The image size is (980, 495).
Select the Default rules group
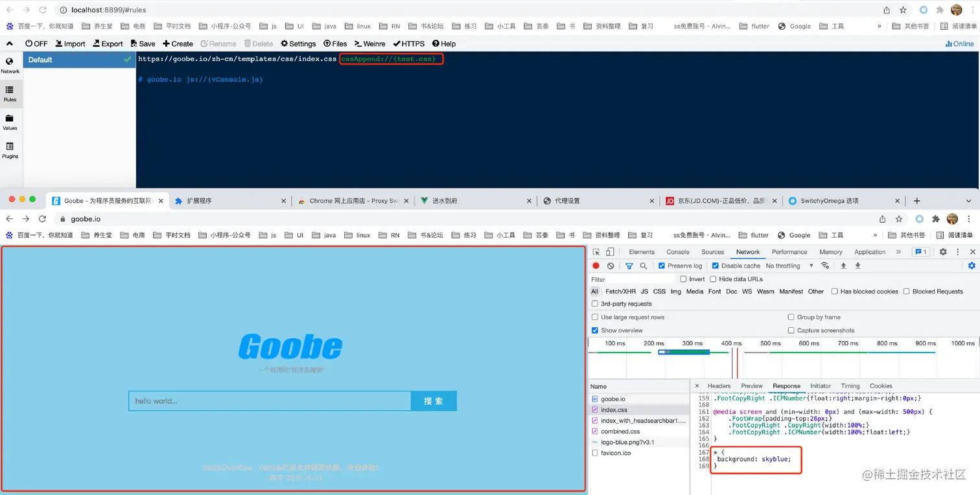coord(79,60)
